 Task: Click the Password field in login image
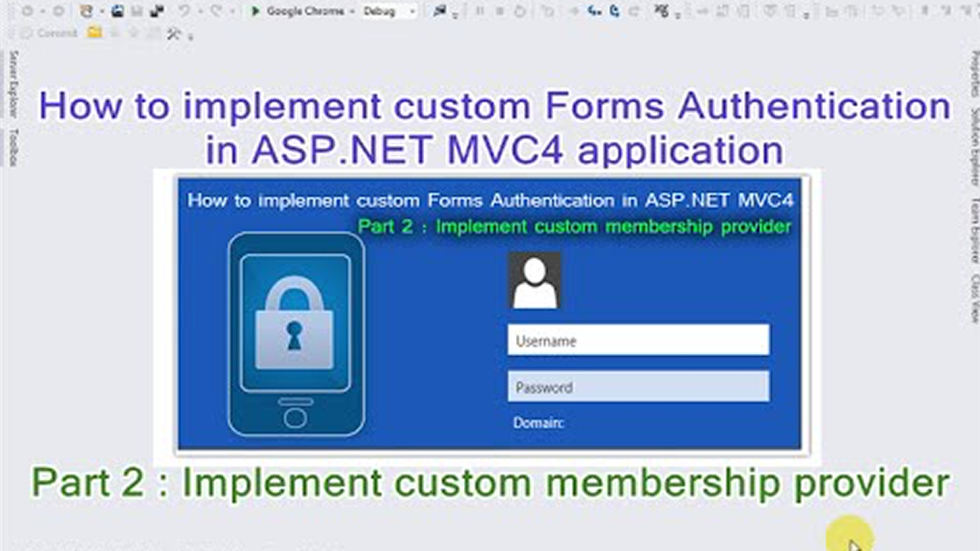(x=638, y=387)
